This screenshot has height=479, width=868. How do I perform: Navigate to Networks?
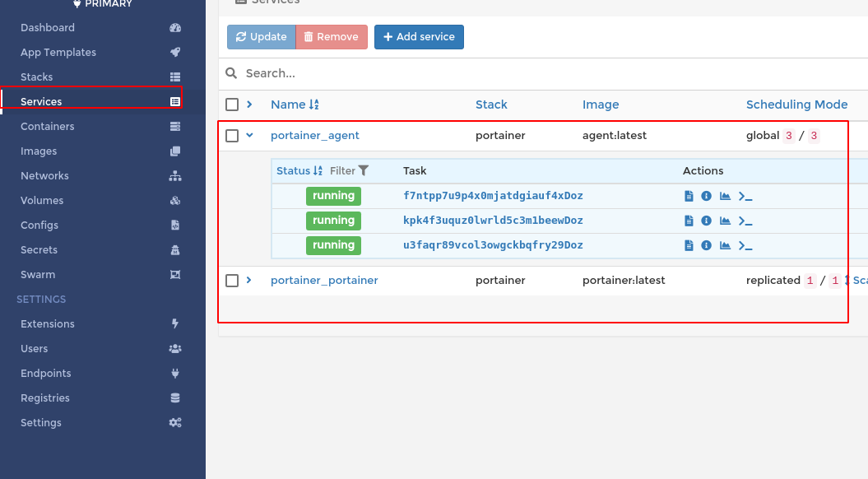(x=44, y=175)
